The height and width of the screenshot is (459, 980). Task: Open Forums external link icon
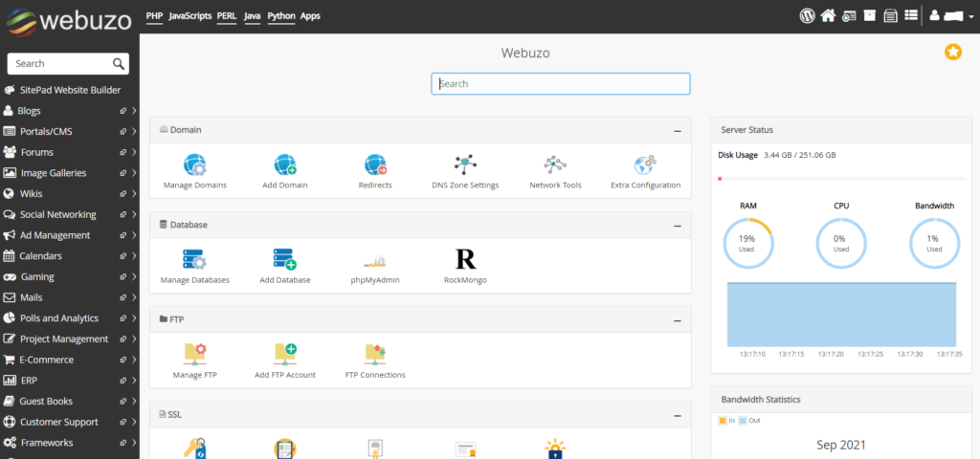point(123,152)
